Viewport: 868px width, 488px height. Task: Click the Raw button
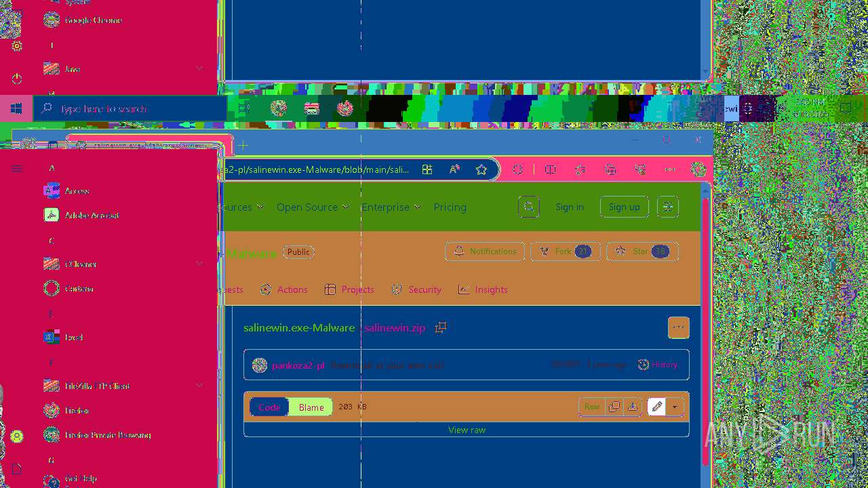(592, 407)
